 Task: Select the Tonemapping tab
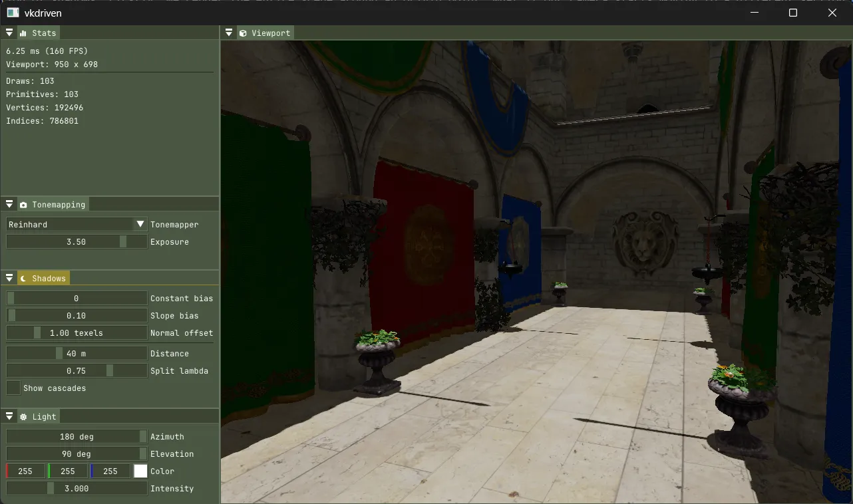click(53, 205)
